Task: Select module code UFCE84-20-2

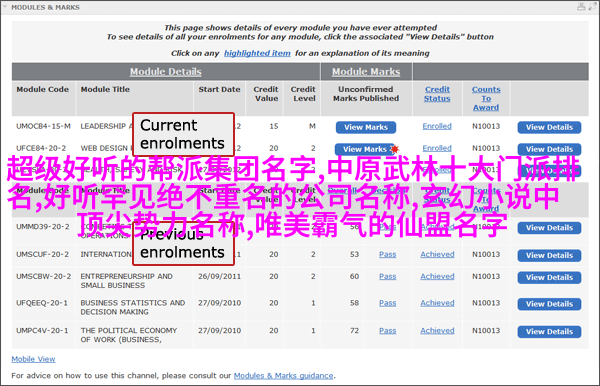Action: [x=41, y=148]
